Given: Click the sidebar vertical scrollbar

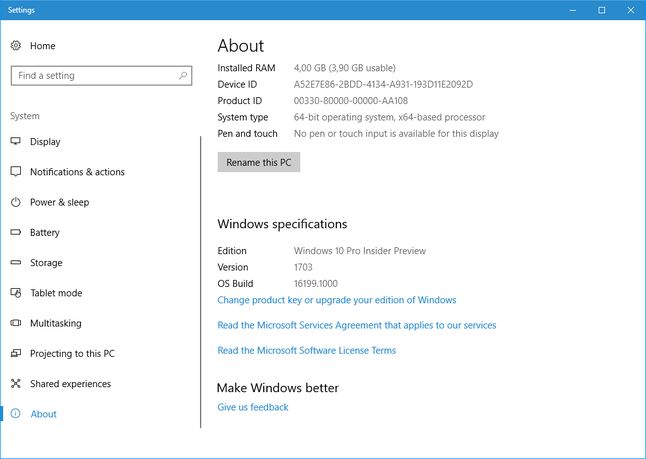Looking at the screenshot, I should [x=201, y=282].
